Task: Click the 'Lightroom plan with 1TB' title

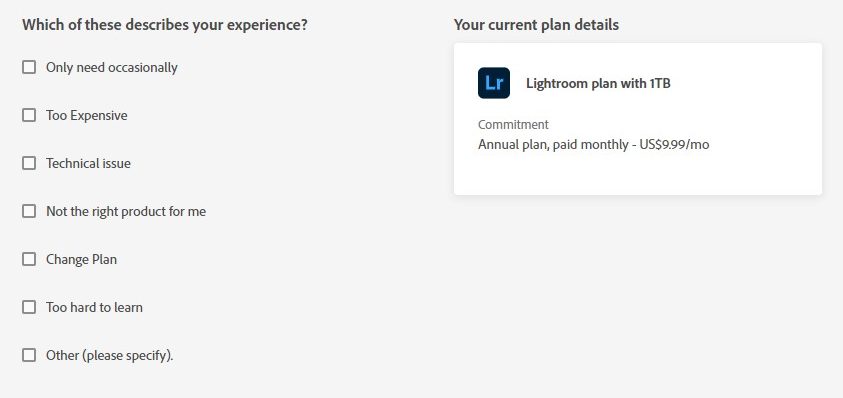Action: 598,83
